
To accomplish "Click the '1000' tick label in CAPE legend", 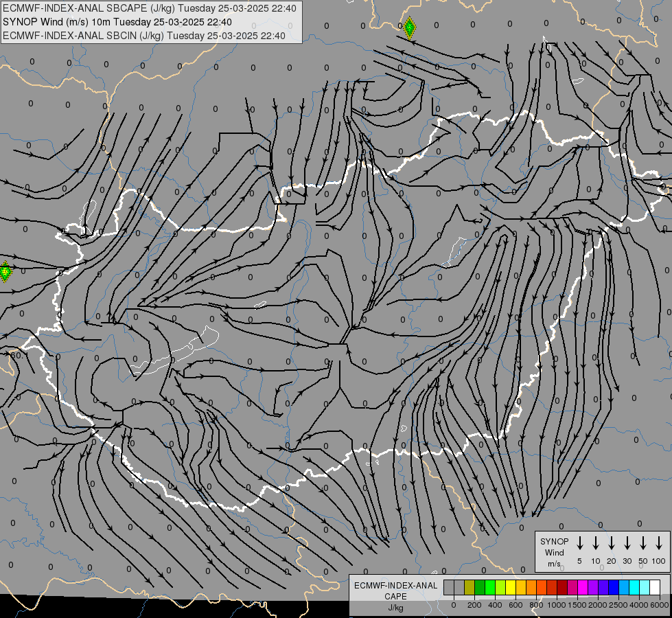I will (557, 605).
